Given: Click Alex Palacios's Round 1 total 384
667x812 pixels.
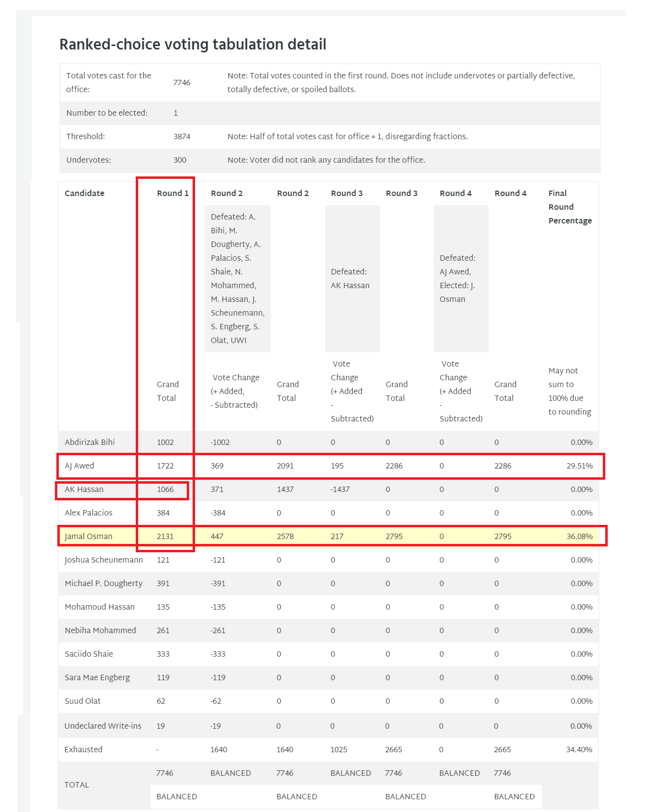Looking at the screenshot, I should (x=163, y=513).
